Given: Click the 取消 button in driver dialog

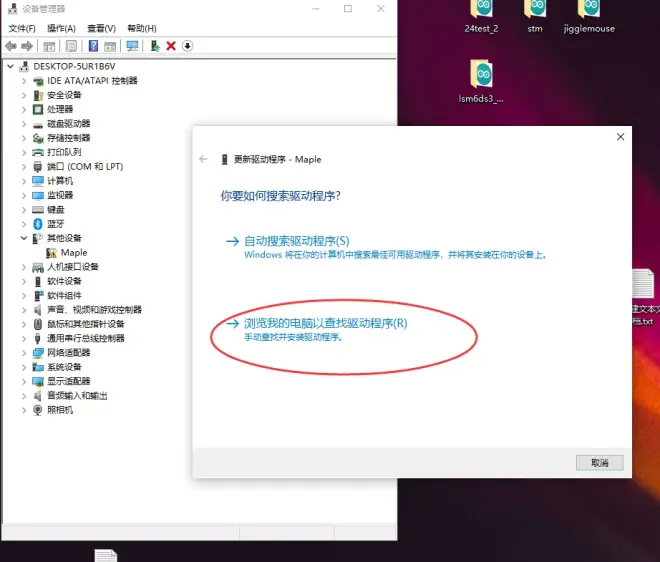Looking at the screenshot, I should pos(599,463).
